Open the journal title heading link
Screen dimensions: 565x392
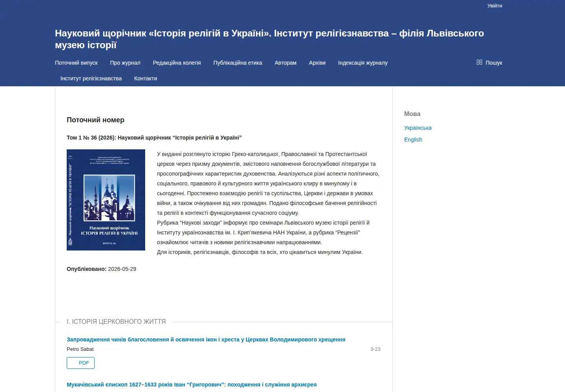(269, 39)
